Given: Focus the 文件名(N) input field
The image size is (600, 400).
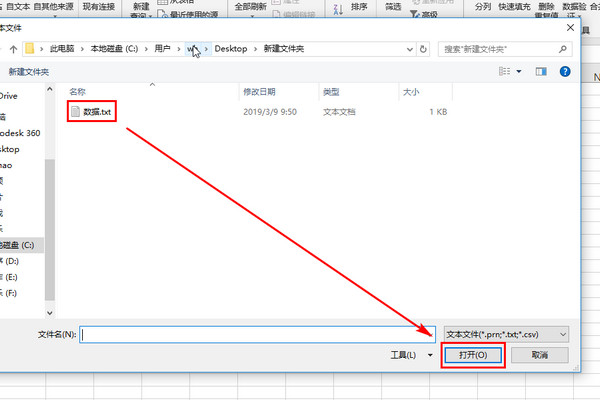Looking at the screenshot, I should (257, 334).
